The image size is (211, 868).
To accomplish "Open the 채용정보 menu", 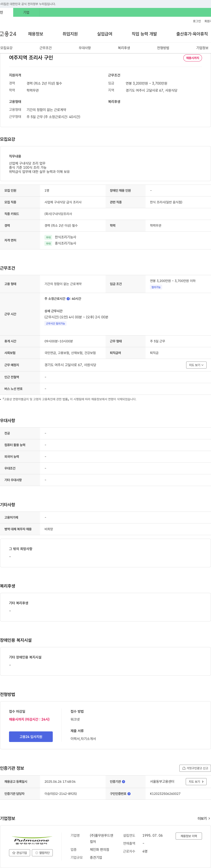I will coord(36,34).
